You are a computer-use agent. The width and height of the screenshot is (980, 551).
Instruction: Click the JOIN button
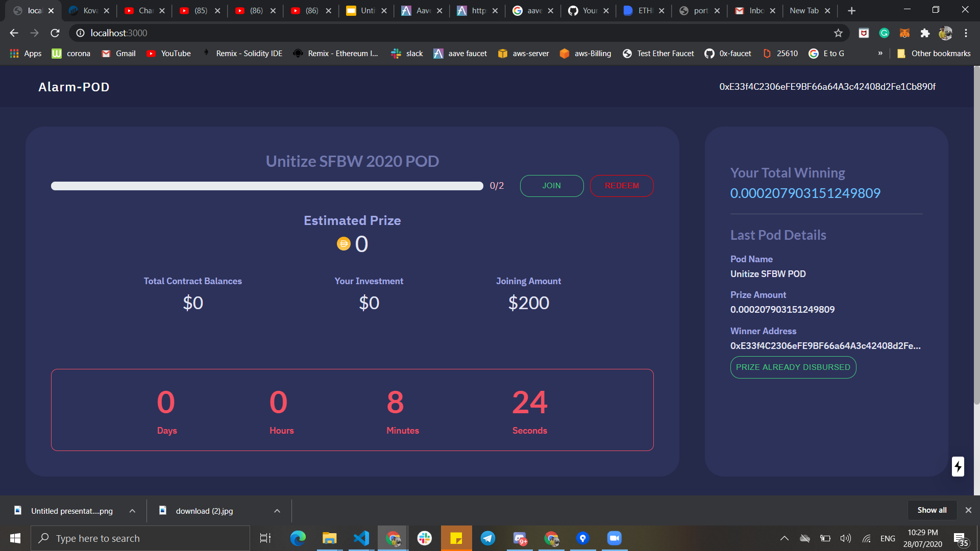pos(552,186)
